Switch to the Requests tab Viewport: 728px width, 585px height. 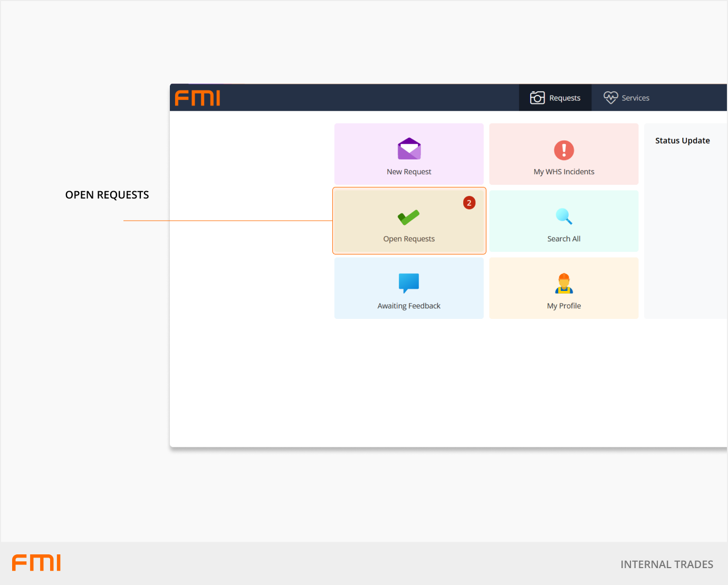(564, 98)
